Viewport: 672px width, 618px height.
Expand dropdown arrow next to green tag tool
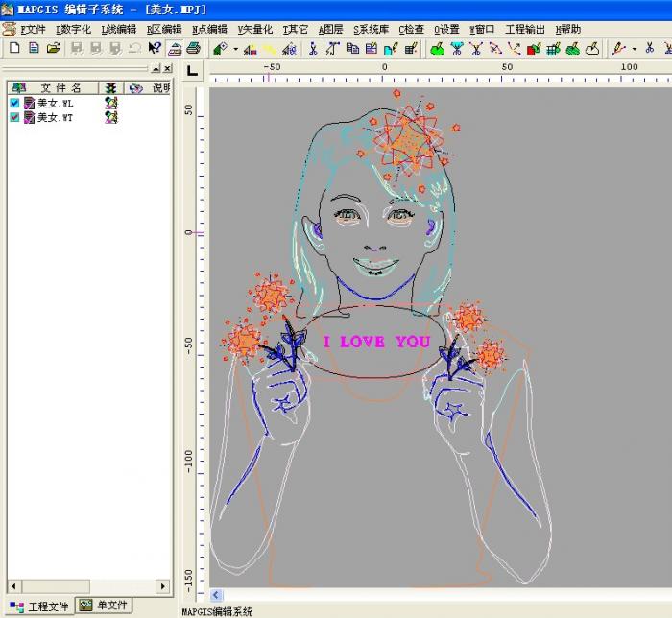[235, 48]
